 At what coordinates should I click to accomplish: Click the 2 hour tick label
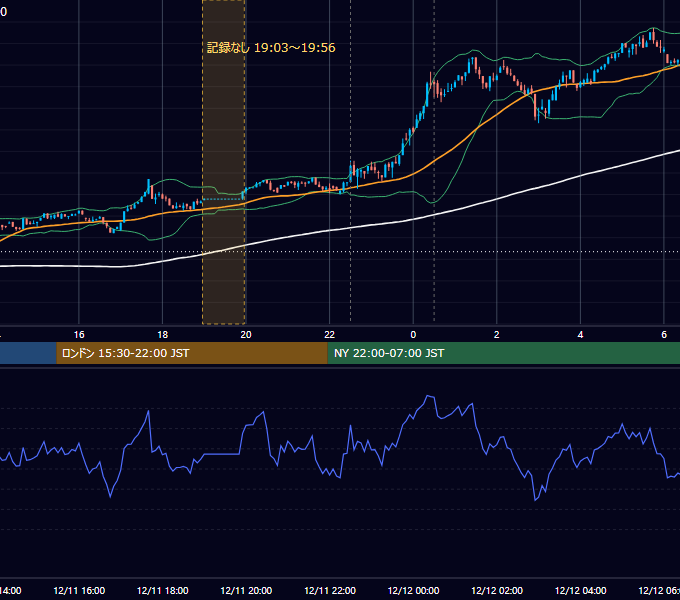pos(497,335)
